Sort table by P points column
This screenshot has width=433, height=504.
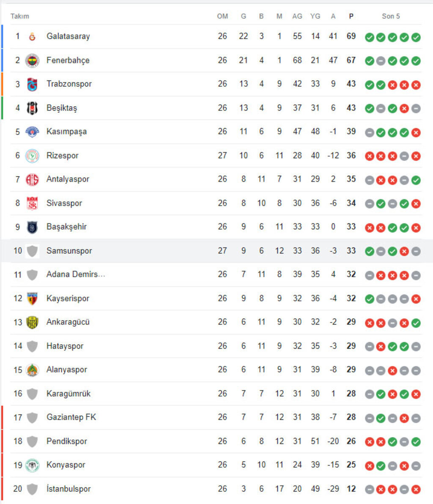tap(351, 16)
